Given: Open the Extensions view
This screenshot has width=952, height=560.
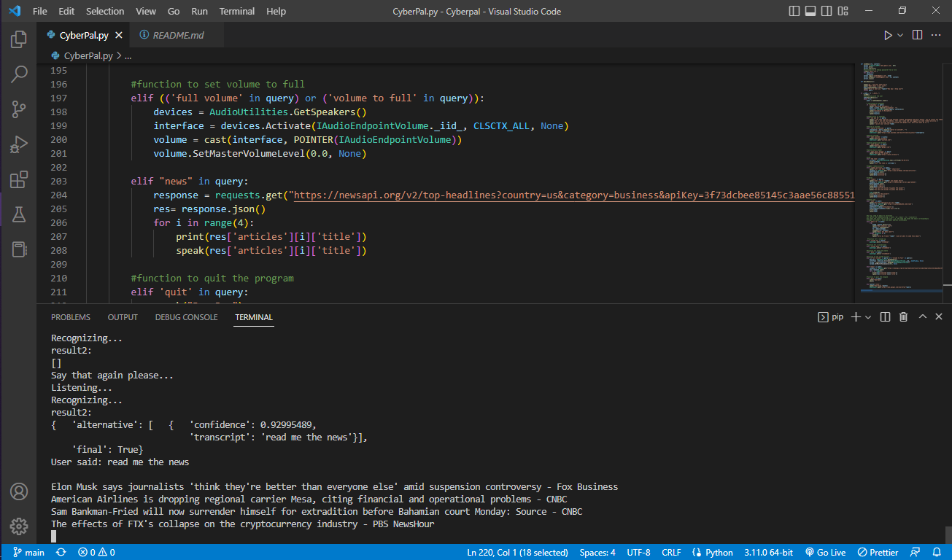Looking at the screenshot, I should pos(19,179).
